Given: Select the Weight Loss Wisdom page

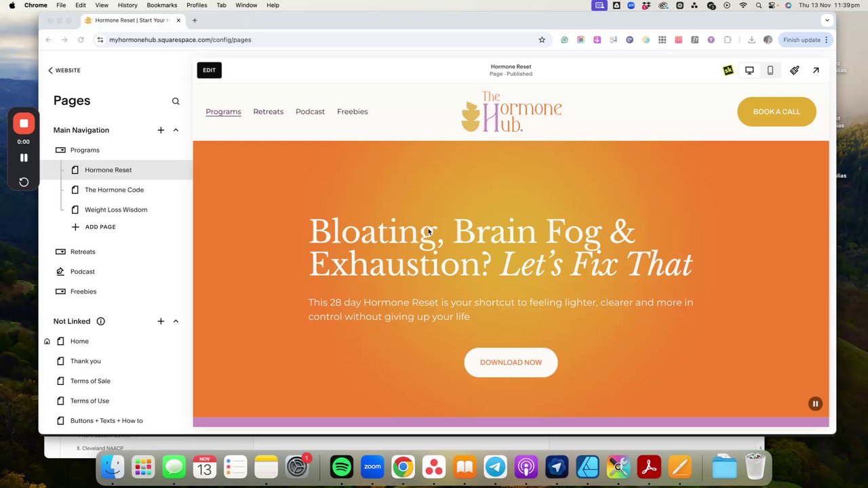Looking at the screenshot, I should coord(116,209).
